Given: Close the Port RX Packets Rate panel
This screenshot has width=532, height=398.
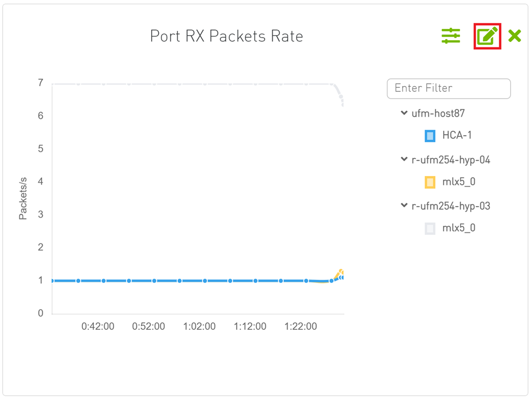Looking at the screenshot, I should pyautogui.click(x=515, y=37).
